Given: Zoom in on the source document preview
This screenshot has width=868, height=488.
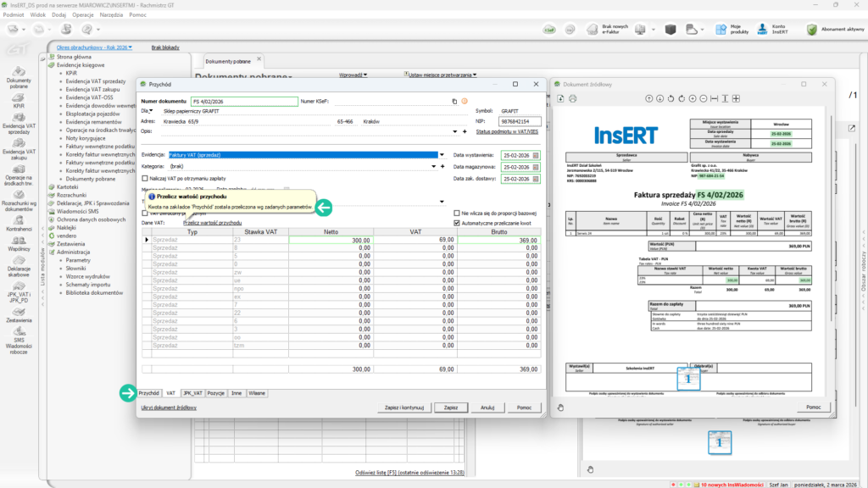Looking at the screenshot, I should pyautogui.click(x=693, y=98).
